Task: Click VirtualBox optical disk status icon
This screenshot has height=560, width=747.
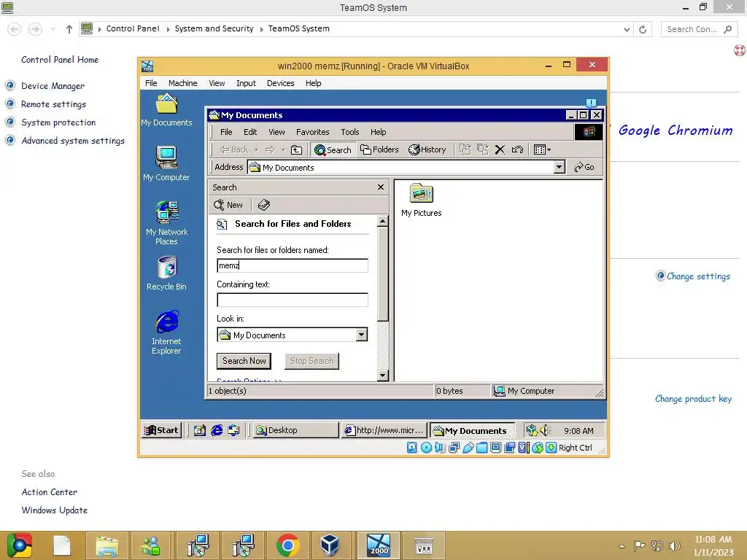Action: coord(426,448)
